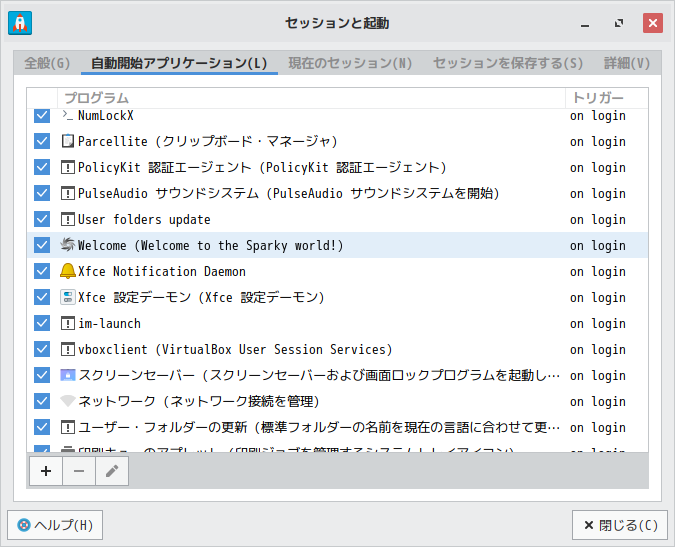The image size is (675, 547).
Task: Select the NumLockX row text
Action: [106, 115]
